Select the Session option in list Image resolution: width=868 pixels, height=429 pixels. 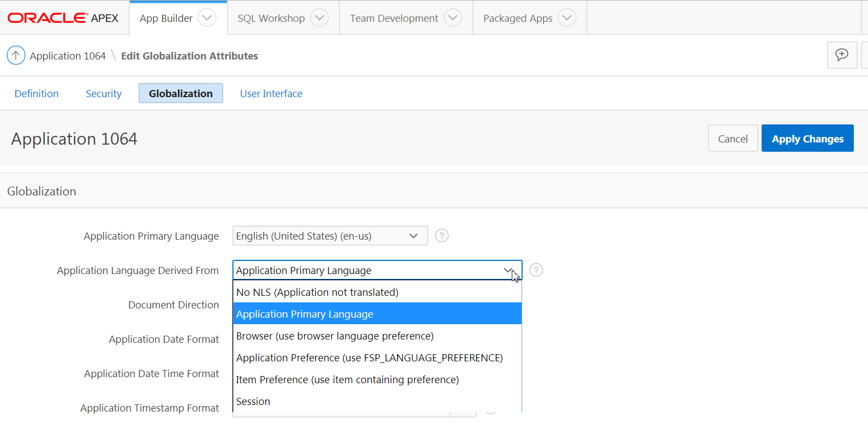click(x=253, y=402)
